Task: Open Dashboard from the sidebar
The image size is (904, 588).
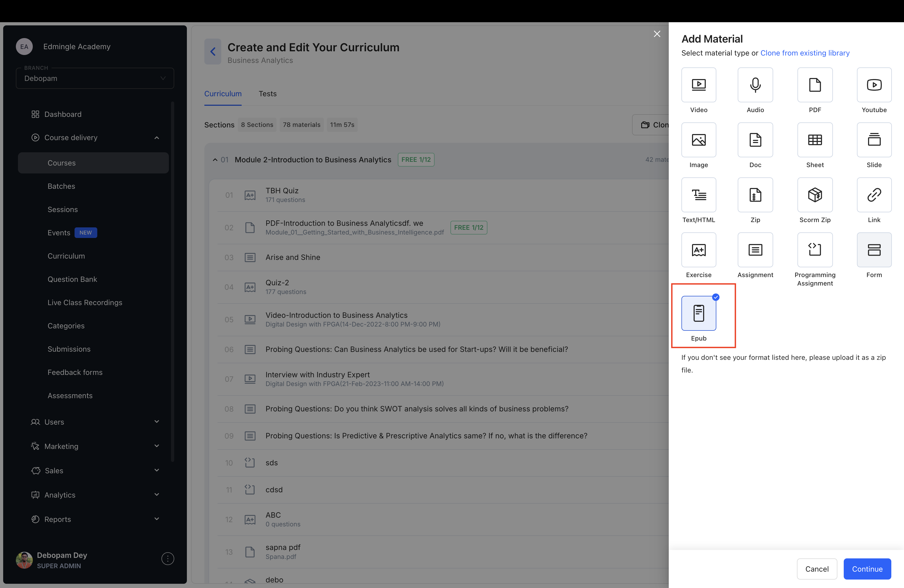Action: (63, 114)
